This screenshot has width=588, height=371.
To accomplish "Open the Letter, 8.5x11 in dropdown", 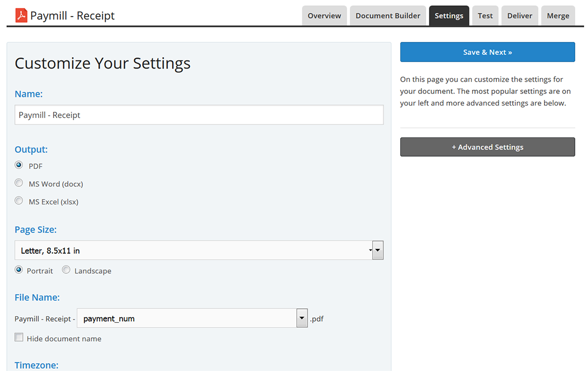I will [x=193, y=251].
